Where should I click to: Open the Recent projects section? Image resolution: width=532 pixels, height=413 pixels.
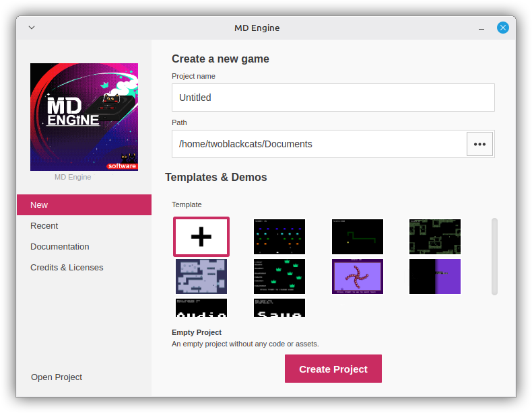point(44,226)
